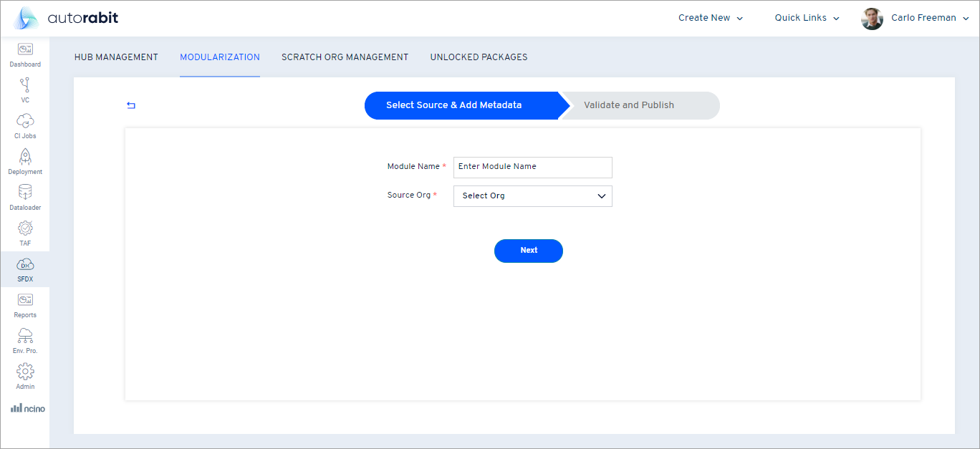Click the blue back arrow icon
The image size is (980, 449).
pyautogui.click(x=131, y=105)
